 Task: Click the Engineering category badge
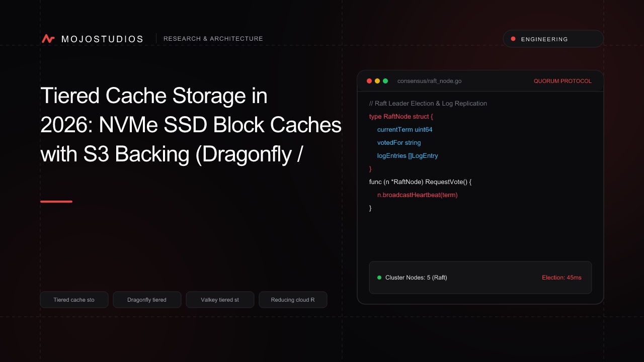point(553,39)
